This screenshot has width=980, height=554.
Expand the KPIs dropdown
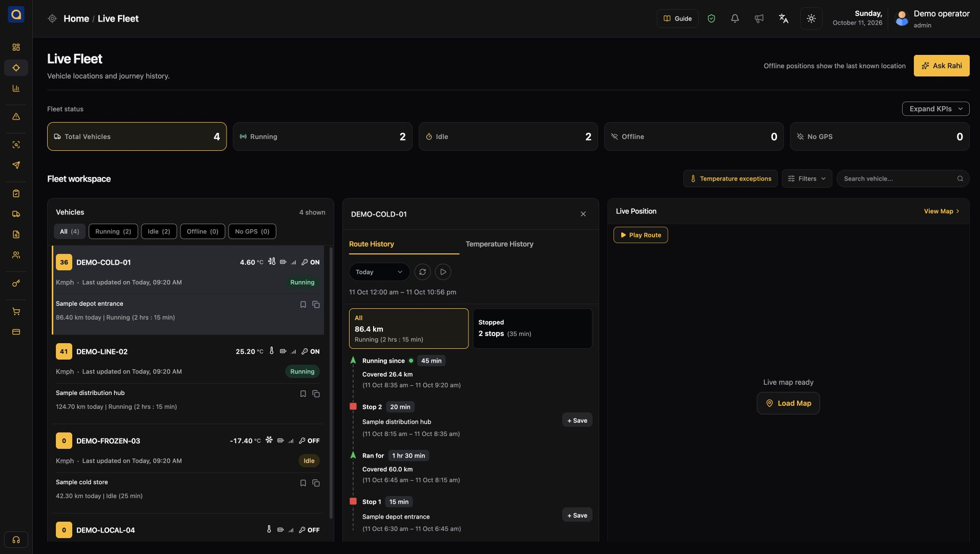point(935,109)
